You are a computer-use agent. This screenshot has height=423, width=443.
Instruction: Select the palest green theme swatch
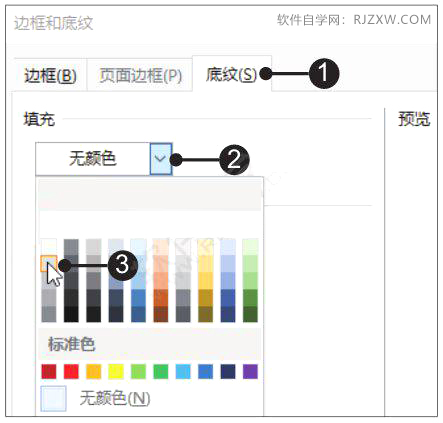250,247
